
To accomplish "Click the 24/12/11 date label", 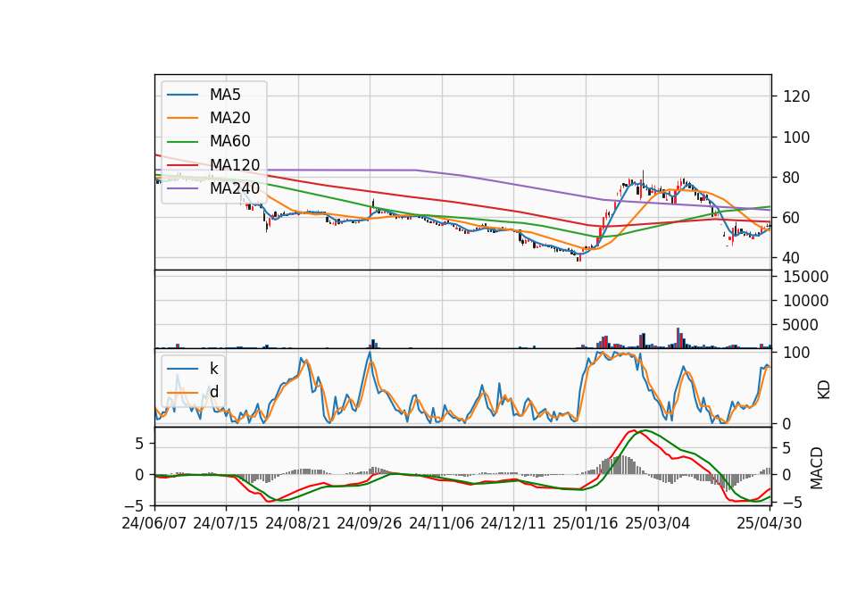I will coord(513,523).
